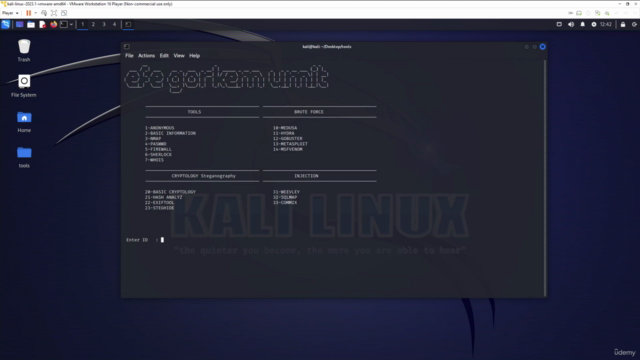This screenshot has height=360, width=640.
Task: Enter VMware full screen mode
Action: pyautogui.click(x=54, y=13)
